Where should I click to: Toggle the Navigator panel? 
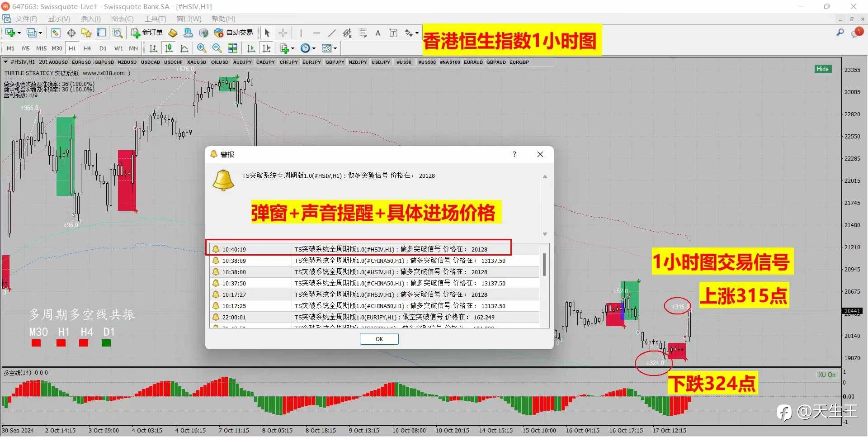pyautogui.click(x=86, y=33)
